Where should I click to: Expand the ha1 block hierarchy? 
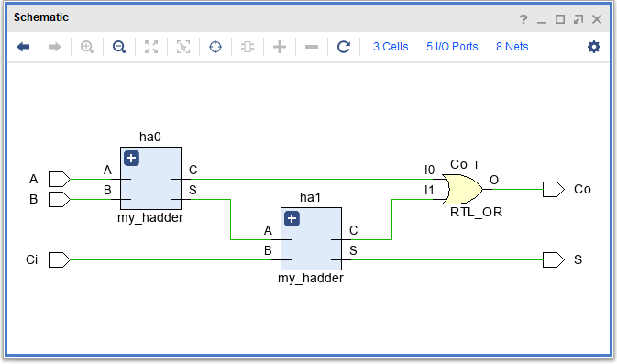tap(292, 219)
